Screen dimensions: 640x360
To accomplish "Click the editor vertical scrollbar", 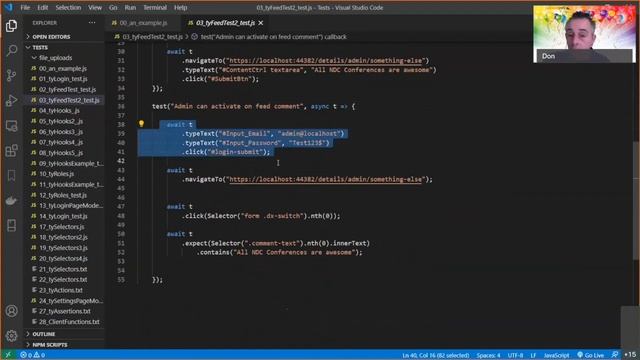I will tap(636, 200).
